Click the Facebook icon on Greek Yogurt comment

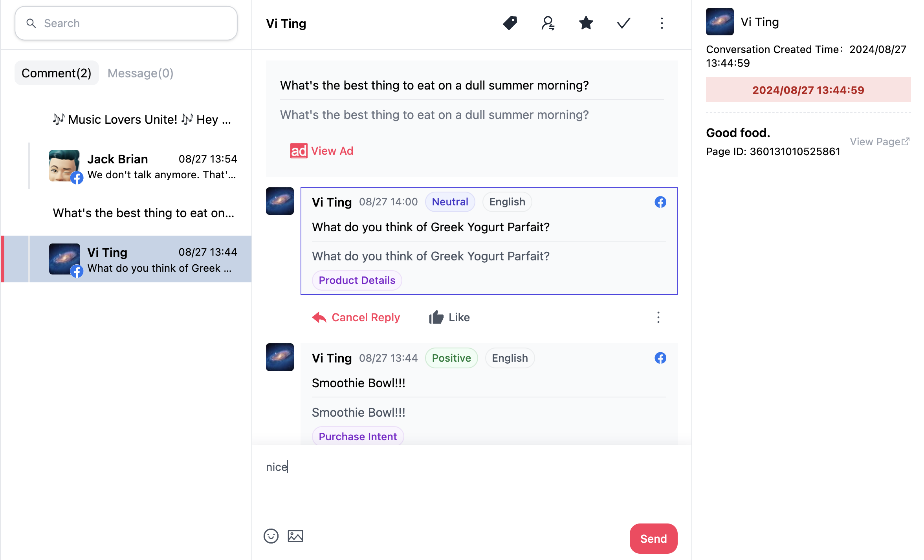click(660, 202)
